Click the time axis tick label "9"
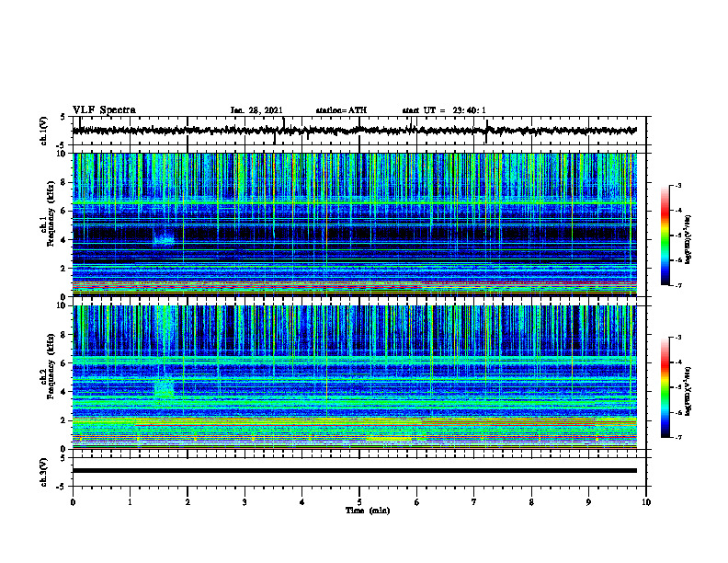 [588, 502]
